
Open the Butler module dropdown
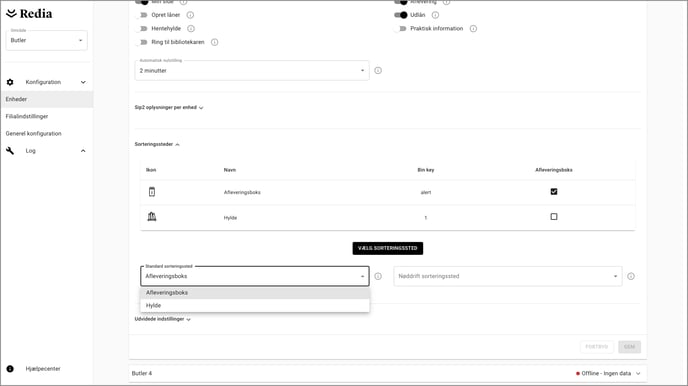click(x=47, y=40)
